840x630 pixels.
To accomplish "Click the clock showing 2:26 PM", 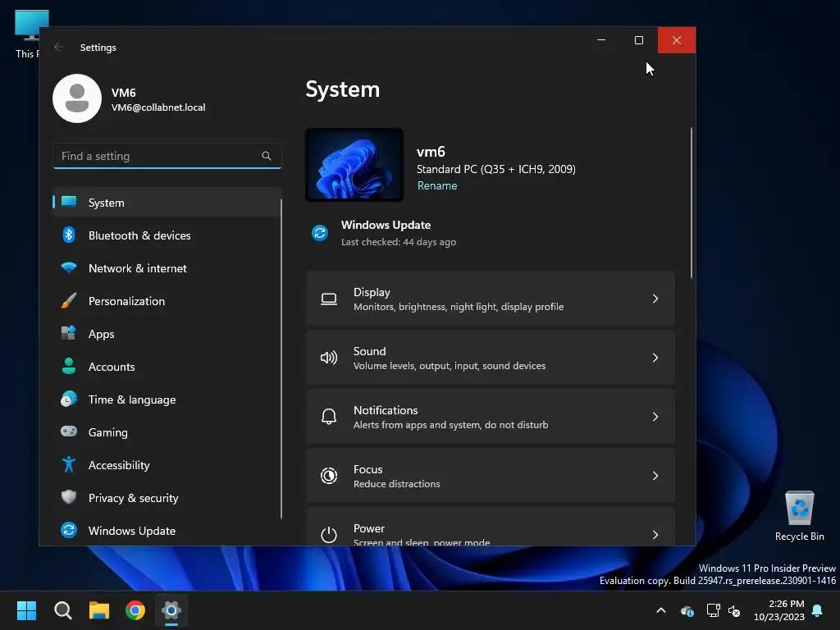I will pos(786,604).
